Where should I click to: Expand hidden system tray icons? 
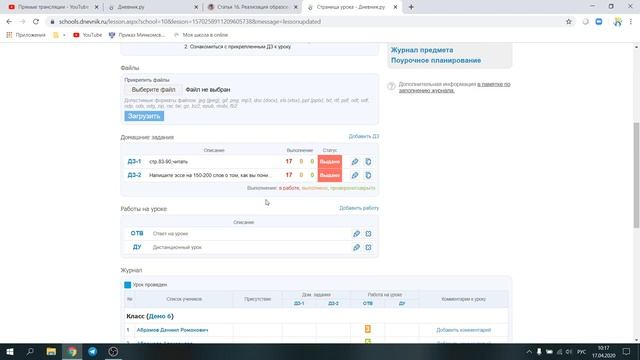pos(529,351)
